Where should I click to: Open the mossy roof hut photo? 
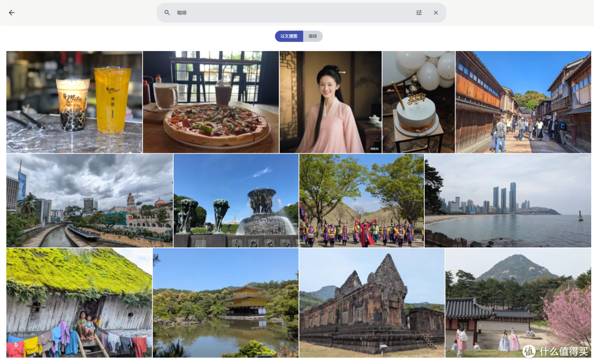(79, 302)
